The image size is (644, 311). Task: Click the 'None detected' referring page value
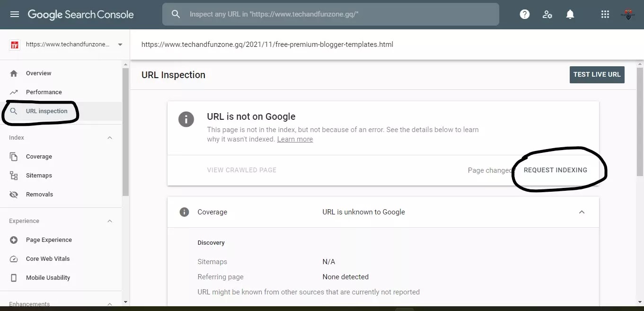[x=345, y=277]
